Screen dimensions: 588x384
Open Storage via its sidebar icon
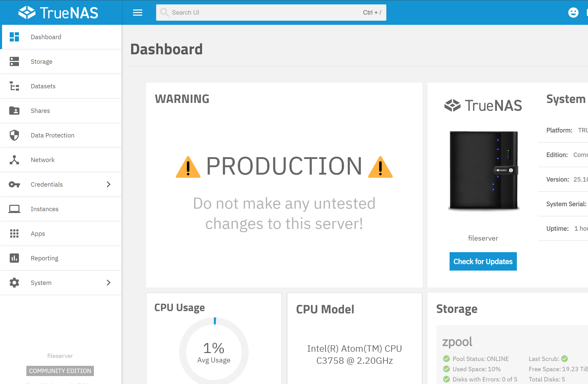click(x=14, y=61)
